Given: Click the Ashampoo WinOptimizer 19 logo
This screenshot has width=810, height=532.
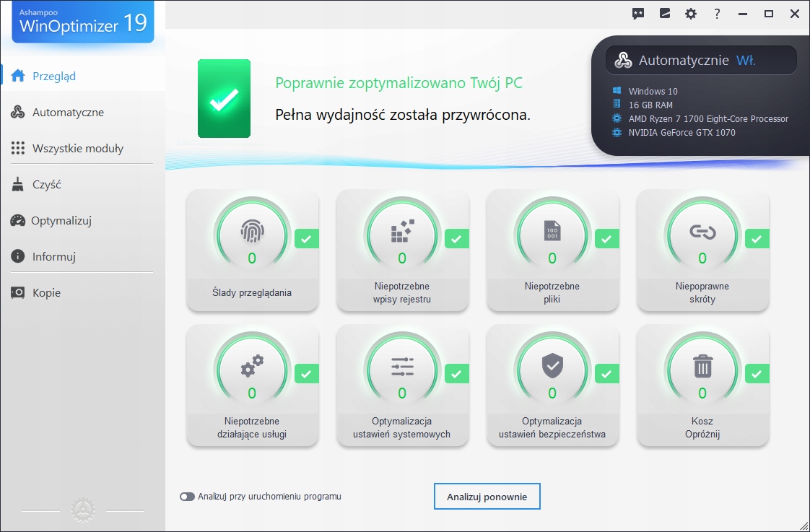Looking at the screenshot, I should [82, 22].
